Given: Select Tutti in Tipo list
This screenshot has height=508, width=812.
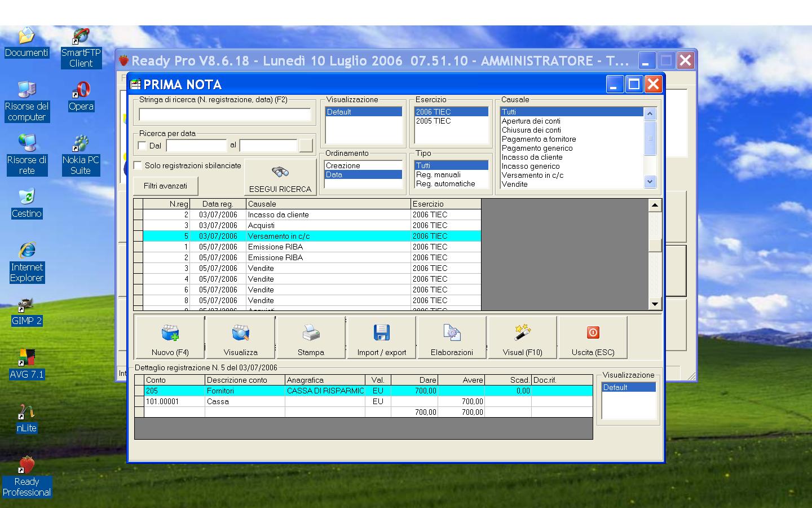Looking at the screenshot, I should tap(451, 165).
